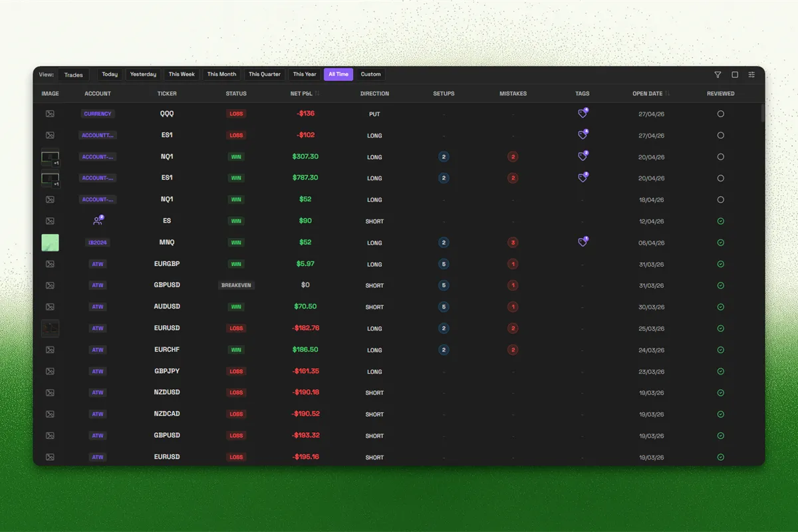Click the NZDUSD ticker
This screenshot has height=532, width=798.
(167, 392)
